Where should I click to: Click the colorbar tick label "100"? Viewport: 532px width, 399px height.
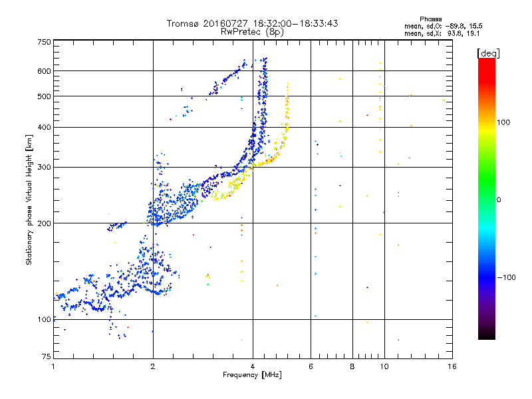[503, 122]
